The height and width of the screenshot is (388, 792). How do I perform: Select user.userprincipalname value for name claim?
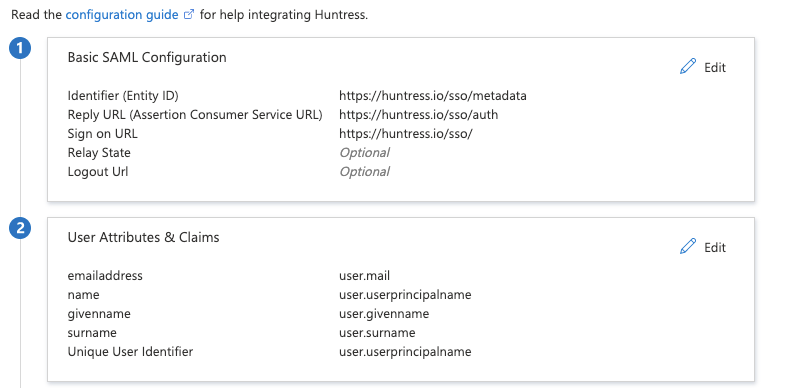tap(405, 295)
